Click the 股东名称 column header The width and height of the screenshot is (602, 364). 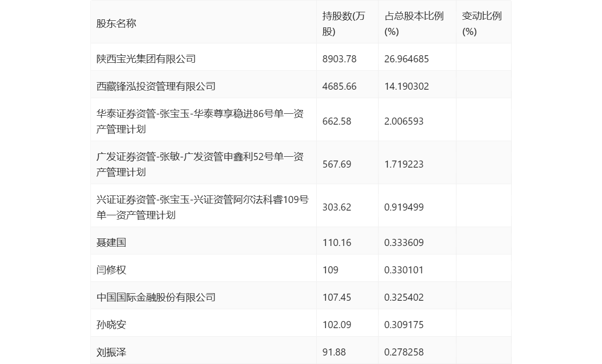point(115,22)
